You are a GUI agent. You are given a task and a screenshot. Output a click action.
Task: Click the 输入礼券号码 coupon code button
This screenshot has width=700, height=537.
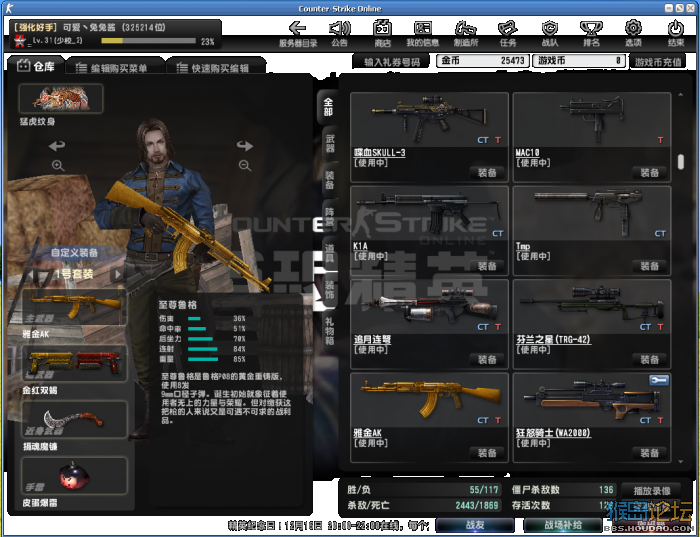click(392, 62)
